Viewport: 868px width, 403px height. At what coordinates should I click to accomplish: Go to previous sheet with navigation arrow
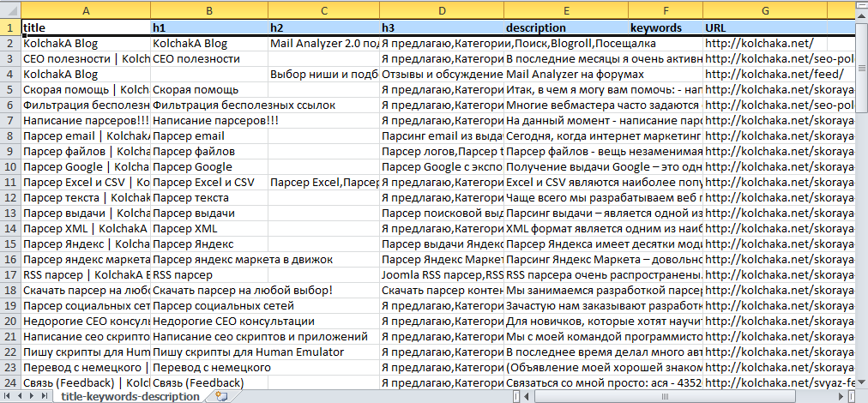click(x=18, y=396)
